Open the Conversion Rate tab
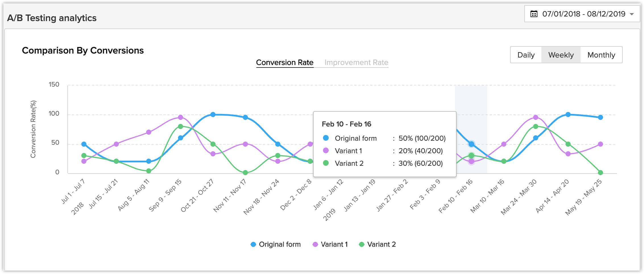Image resolution: width=644 pixels, height=274 pixels. pos(285,63)
